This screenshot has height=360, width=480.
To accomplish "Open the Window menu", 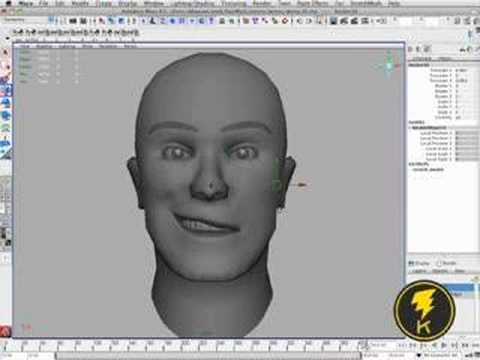I will pyautogui.click(x=154, y=4).
